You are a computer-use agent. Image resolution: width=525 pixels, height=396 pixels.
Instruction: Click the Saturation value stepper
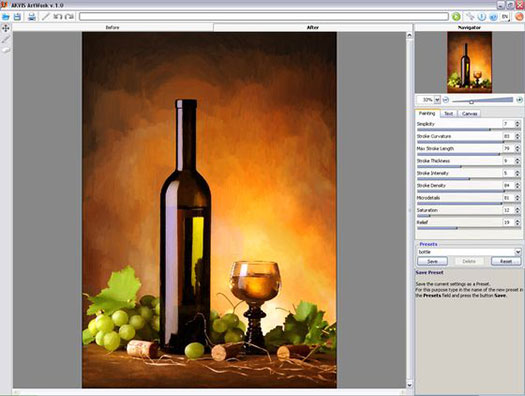[x=517, y=210]
